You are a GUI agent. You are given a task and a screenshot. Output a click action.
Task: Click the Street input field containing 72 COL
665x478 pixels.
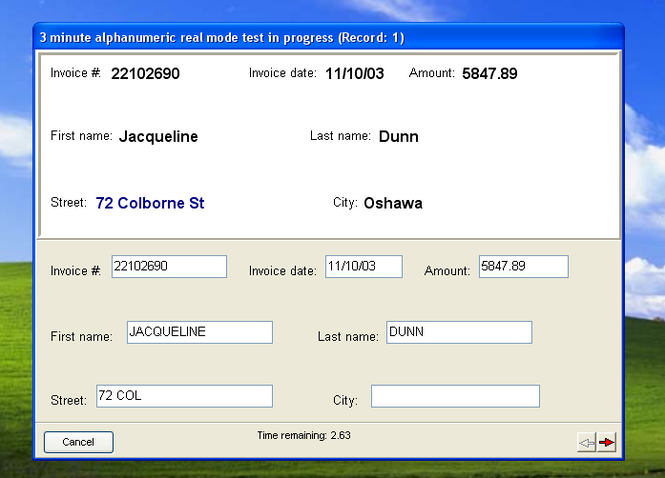pos(184,396)
